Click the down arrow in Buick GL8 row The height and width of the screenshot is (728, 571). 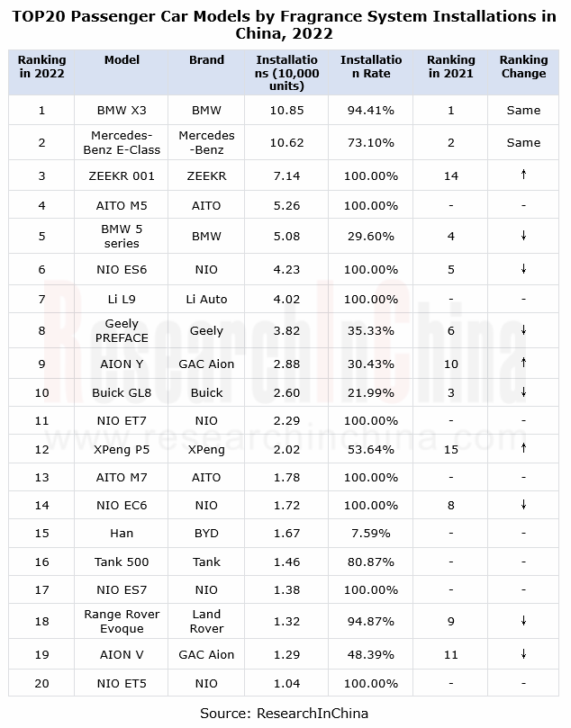(523, 392)
